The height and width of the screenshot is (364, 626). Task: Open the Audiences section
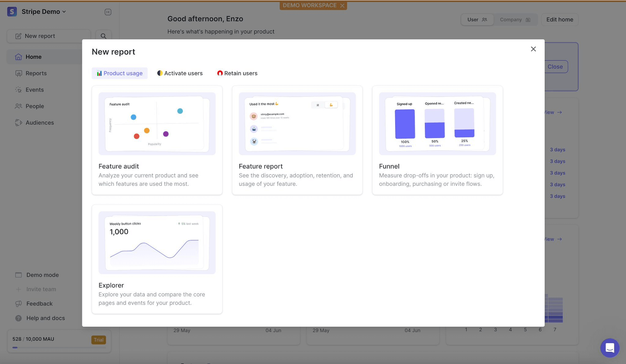(x=39, y=122)
